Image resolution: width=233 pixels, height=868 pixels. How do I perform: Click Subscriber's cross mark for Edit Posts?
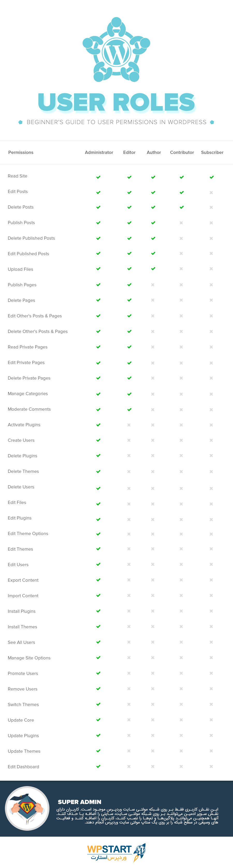tap(211, 193)
